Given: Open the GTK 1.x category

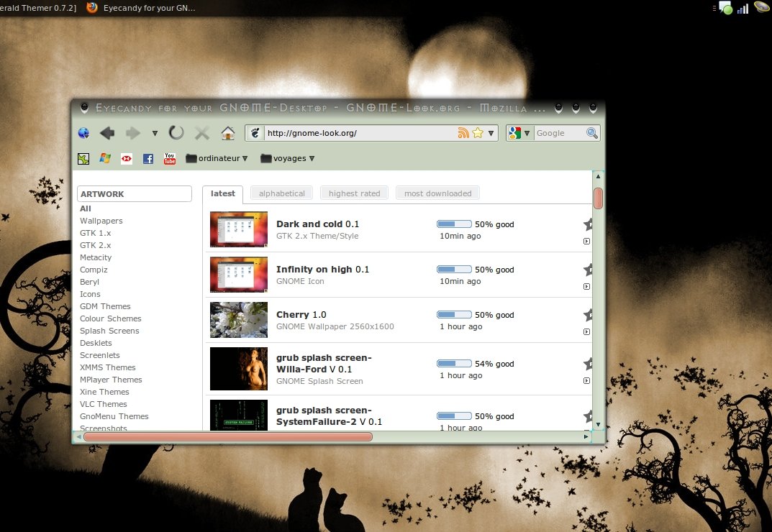Looking at the screenshot, I should (96, 233).
